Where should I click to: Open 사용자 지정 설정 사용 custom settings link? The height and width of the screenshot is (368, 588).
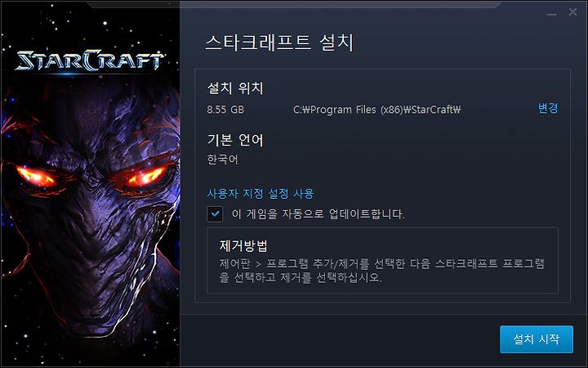point(261,194)
